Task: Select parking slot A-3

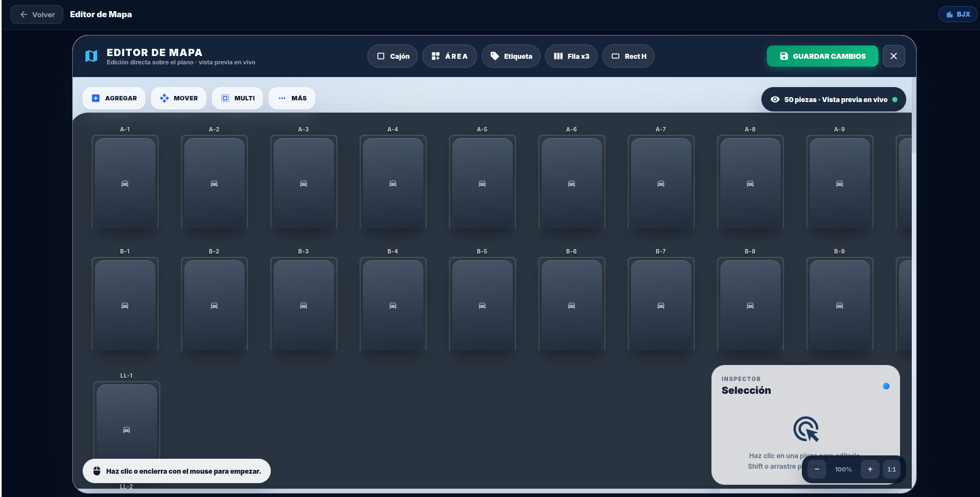Action: tap(304, 182)
